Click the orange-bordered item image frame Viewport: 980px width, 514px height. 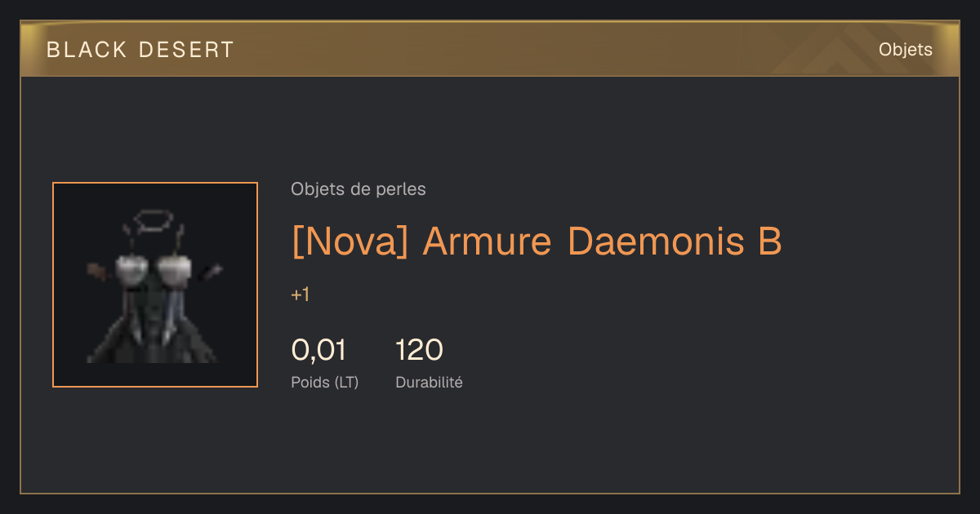point(155,285)
